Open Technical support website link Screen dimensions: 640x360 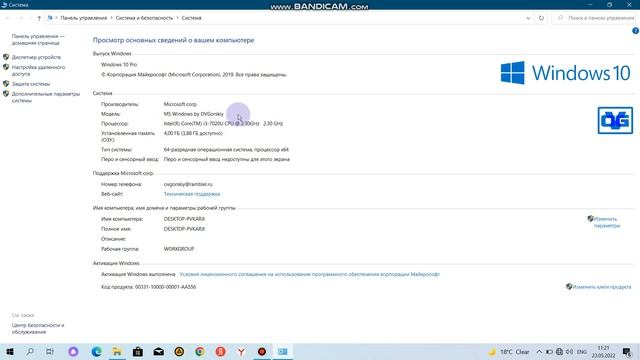point(192,194)
